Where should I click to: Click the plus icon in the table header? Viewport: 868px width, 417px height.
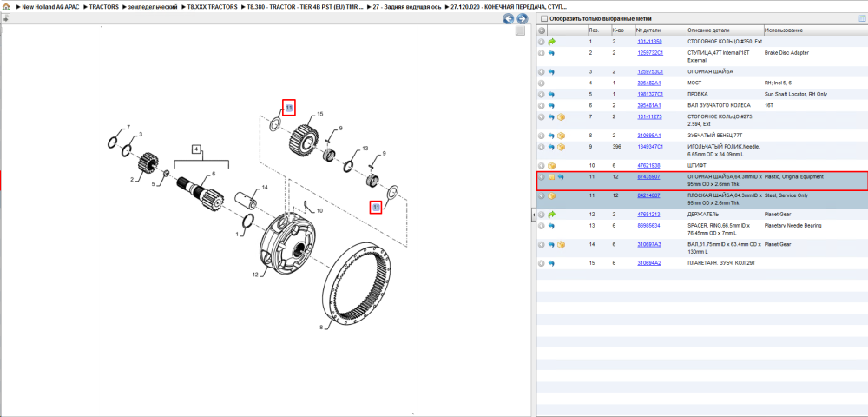coord(542,30)
